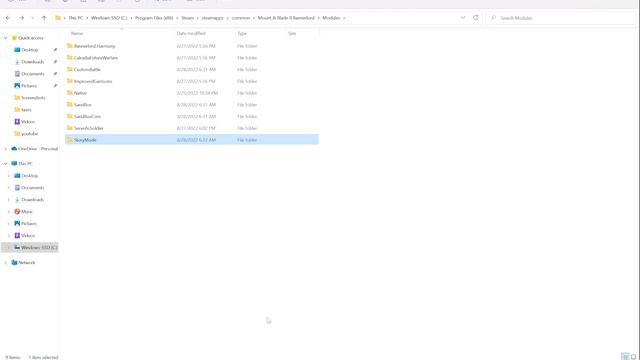The width and height of the screenshot is (640, 360).
Task: Refresh the Modules folder view
Action: [476, 18]
